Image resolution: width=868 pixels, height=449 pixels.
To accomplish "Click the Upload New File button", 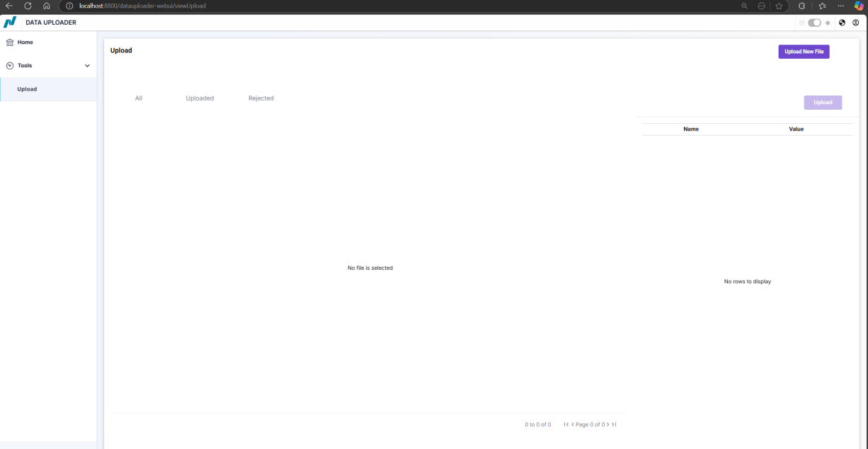I will 804,52.
